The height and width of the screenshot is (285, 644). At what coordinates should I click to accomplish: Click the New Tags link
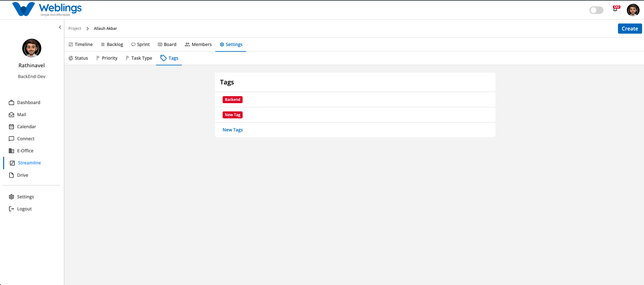point(233,130)
